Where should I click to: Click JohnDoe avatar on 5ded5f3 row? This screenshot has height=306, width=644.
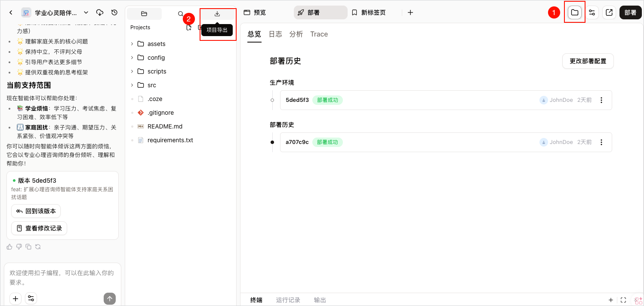point(544,100)
